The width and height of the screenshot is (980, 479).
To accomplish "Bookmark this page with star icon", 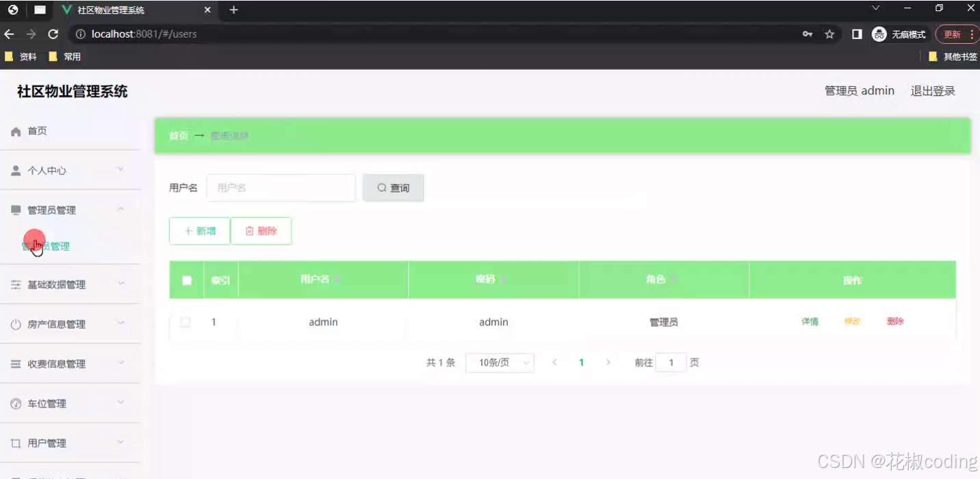I will point(829,34).
